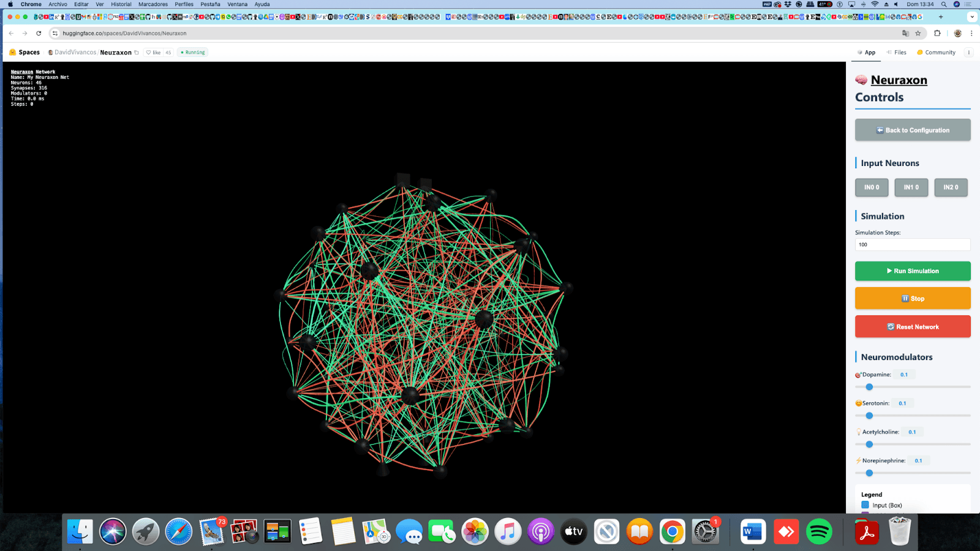Activate the IN2 input neuron
Viewport: 980px width, 551px height.
point(951,187)
